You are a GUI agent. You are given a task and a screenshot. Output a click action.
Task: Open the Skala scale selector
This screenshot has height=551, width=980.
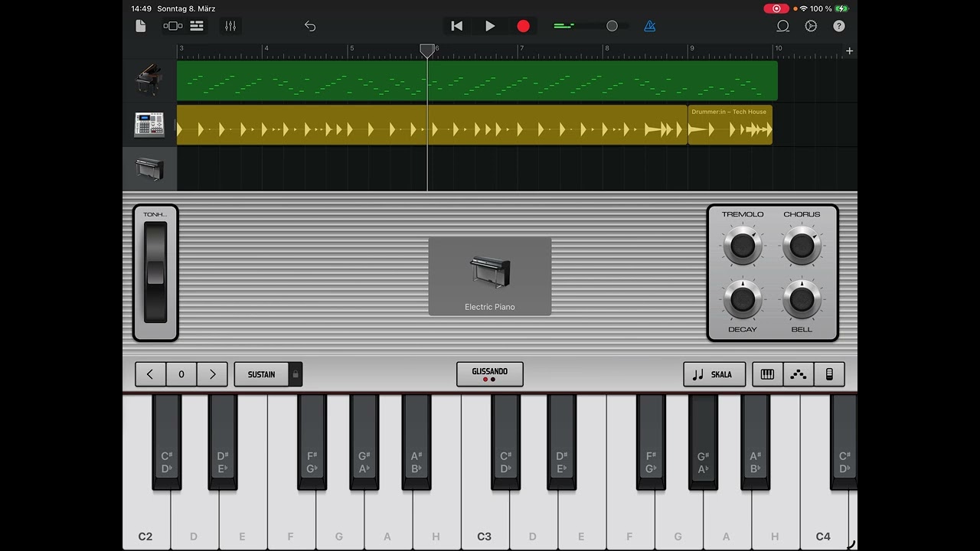click(714, 374)
